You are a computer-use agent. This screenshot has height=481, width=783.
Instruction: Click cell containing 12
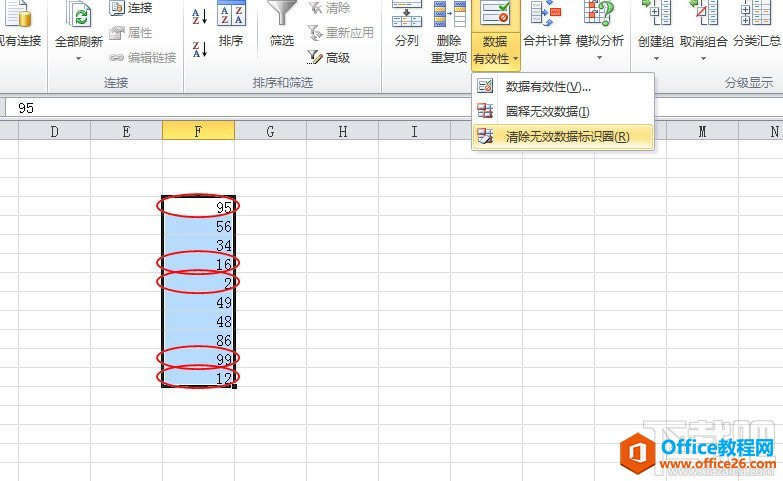tap(198, 378)
